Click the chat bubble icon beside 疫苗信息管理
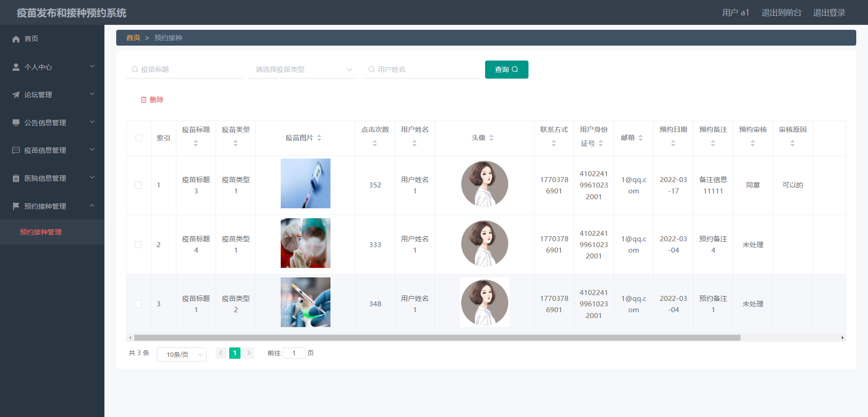Screen dimensions: 868x417 [x=16, y=150]
